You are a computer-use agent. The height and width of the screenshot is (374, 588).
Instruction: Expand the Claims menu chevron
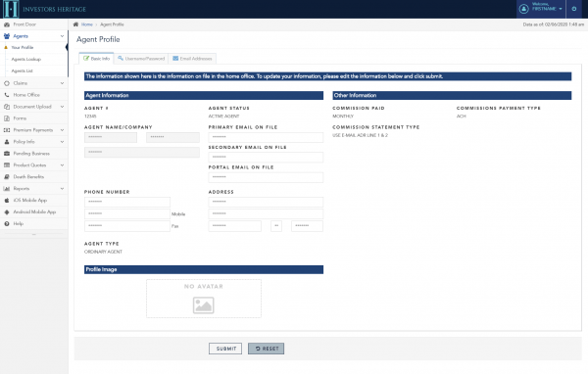[62, 83]
